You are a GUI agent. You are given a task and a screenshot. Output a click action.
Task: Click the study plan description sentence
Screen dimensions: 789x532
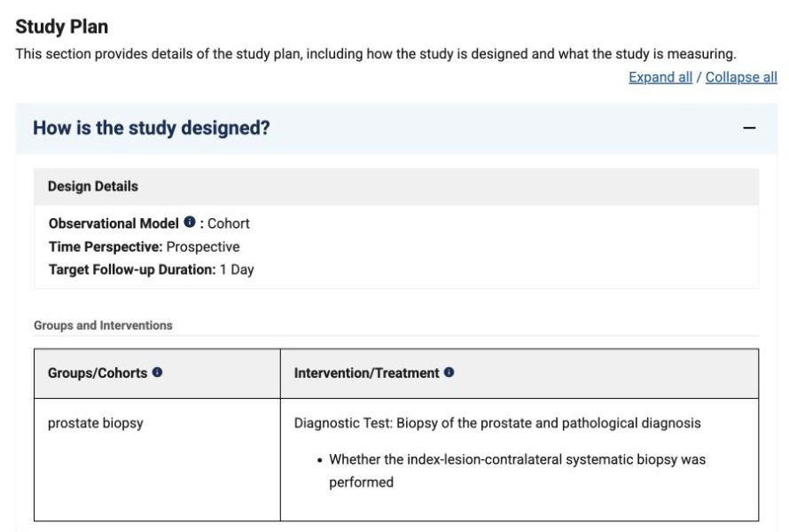pos(376,54)
